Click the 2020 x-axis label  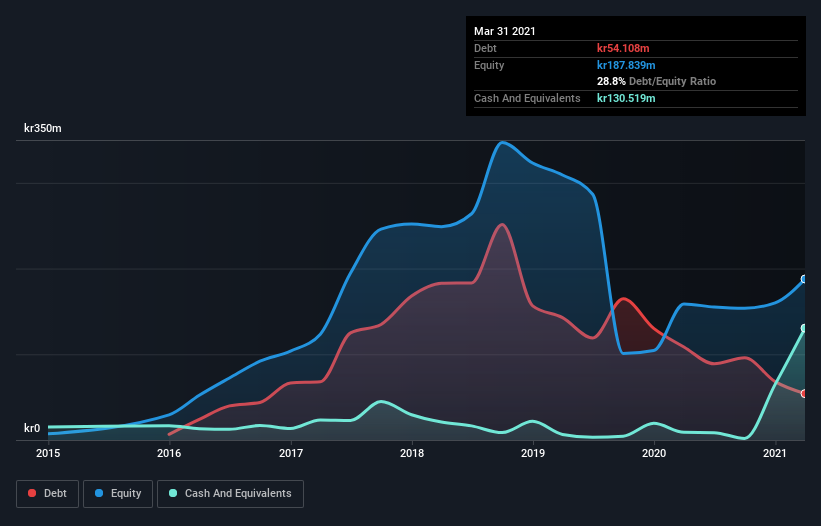[654, 453]
